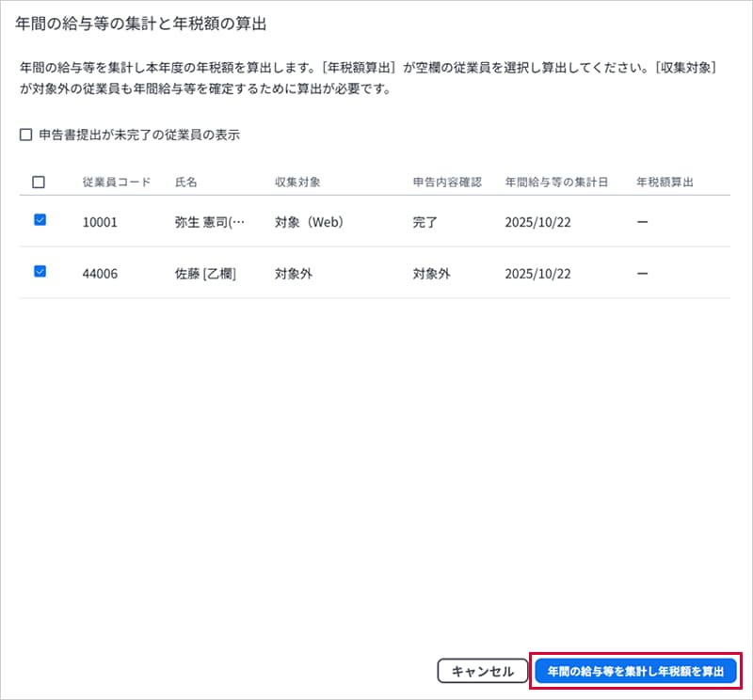
Task: Click employee code 10001 in the table
Action: (100, 222)
